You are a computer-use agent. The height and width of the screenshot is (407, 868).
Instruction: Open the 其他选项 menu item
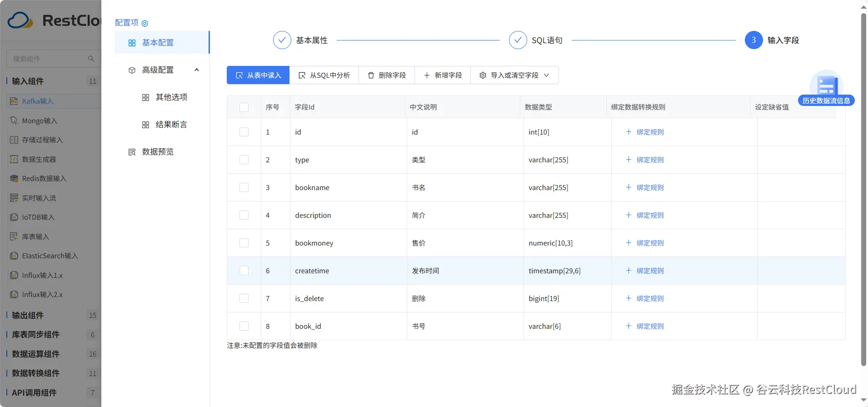pyautogui.click(x=171, y=97)
